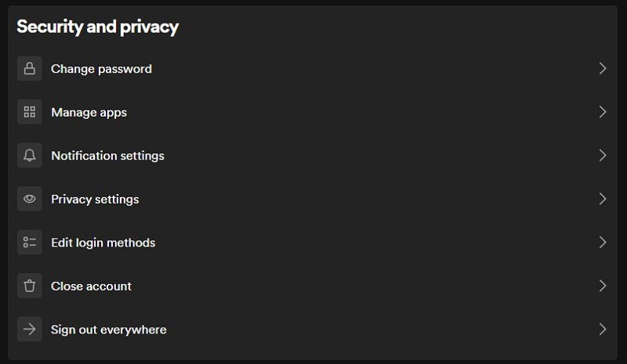Screen dimensions: 627x364
Task: Click the grid icon for Manage apps
Action: coord(30,112)
